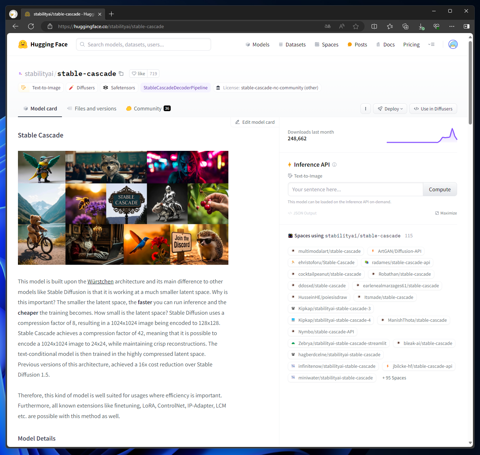The image size is (480, 455).
Task: Run inference with the Compute button
Action: pos(440,189)
